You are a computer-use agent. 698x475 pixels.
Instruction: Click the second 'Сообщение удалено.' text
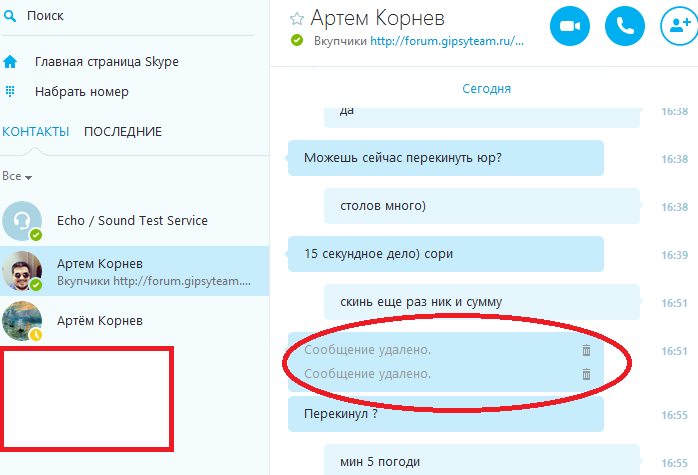coord(368,374)
